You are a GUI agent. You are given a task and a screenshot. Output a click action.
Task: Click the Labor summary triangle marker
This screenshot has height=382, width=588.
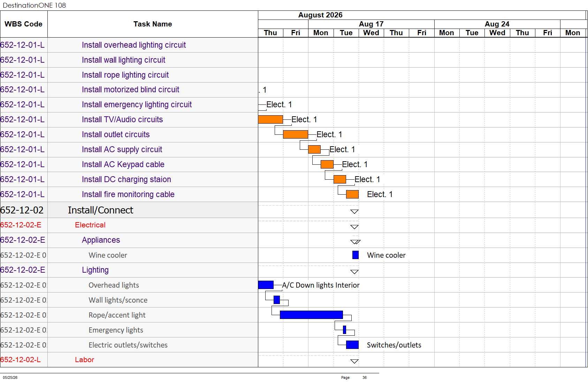(x=354, y=361)
